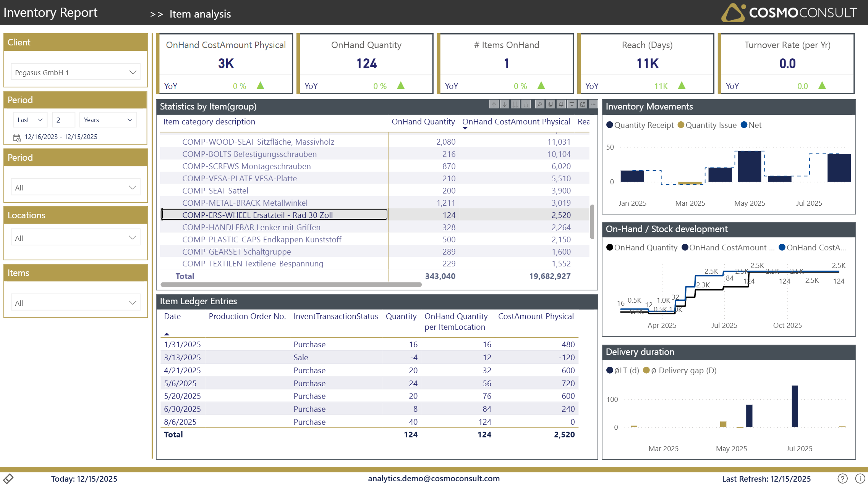The image size is (868, 487).
Task: Click the statistics table horizontal scrollbar
Action: point(291,284)
